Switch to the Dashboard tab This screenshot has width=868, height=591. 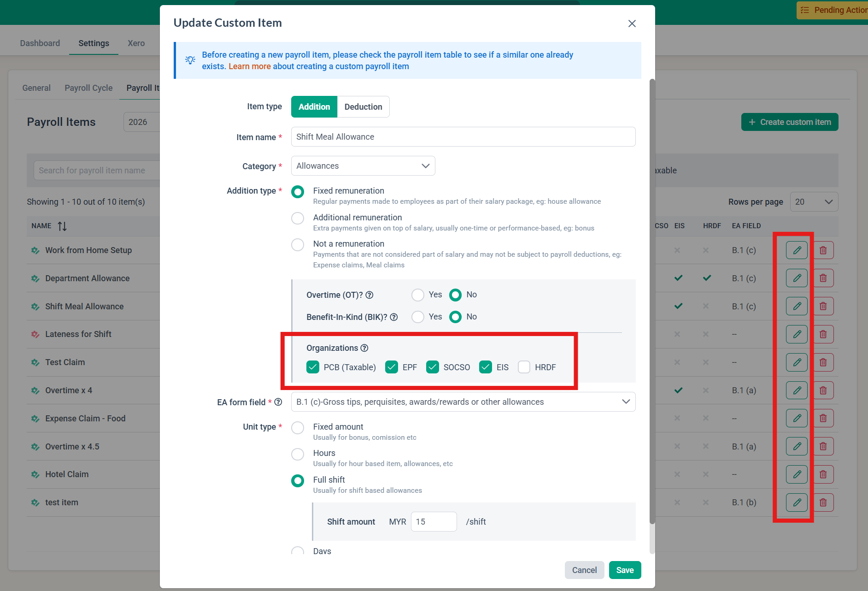[40, 43]
